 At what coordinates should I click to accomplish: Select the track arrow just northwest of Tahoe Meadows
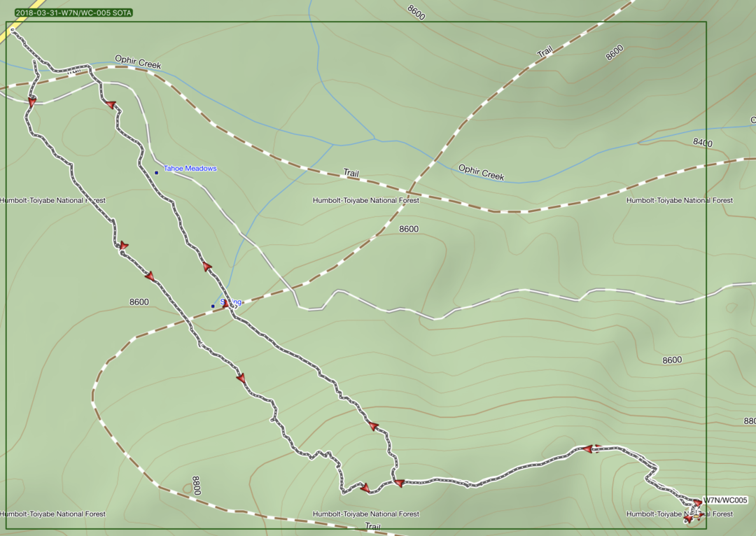[x=111, y=105]
